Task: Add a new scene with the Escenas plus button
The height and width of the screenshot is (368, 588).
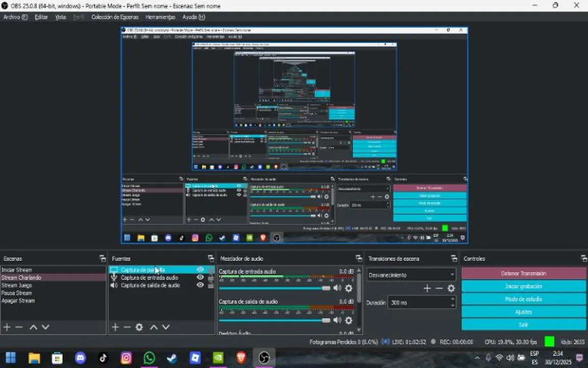Action: click(7, 327)
